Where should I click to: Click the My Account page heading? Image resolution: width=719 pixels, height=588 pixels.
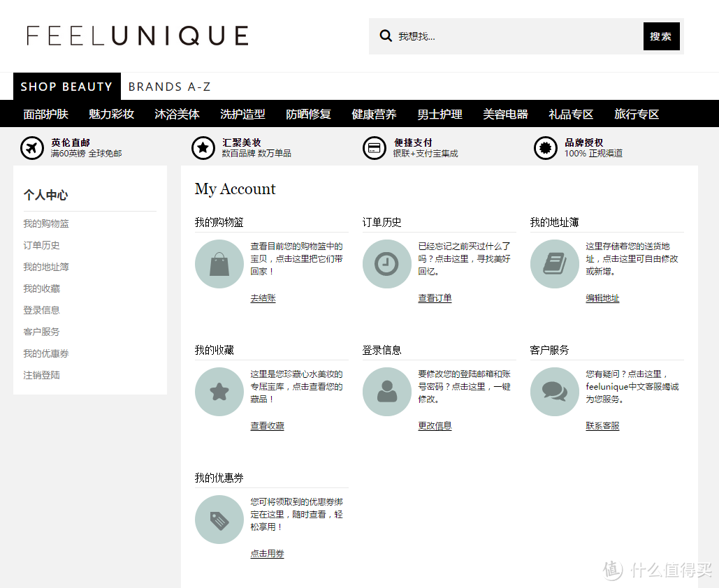tap(235, 189)
